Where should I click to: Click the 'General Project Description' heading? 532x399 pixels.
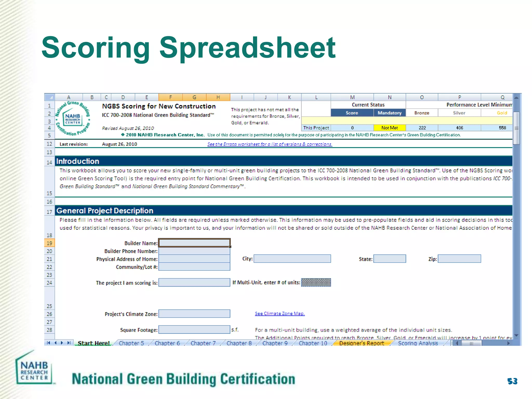(x=105, y=211)
